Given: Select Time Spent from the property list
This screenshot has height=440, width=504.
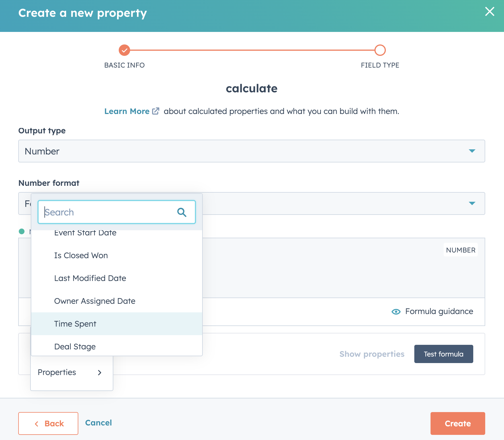Looking at the screenshot, I should (75, 324).
